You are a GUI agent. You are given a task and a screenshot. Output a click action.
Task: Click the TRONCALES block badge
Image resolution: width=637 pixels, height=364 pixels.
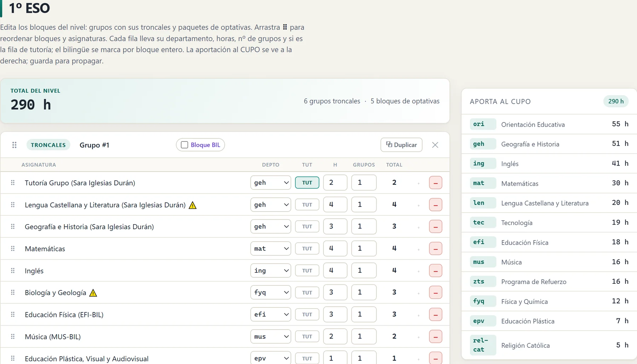click(x=48, y=145)
